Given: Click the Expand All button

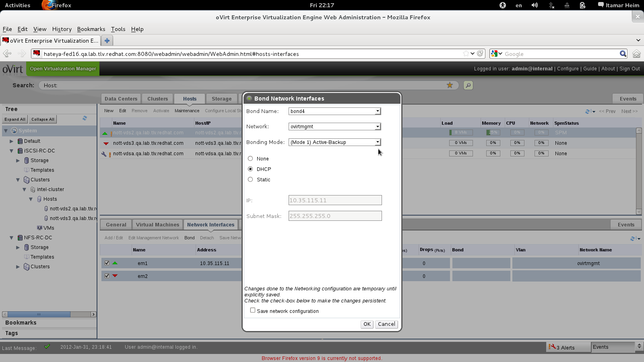Looking at the screenshot, I should click(15, 119).
